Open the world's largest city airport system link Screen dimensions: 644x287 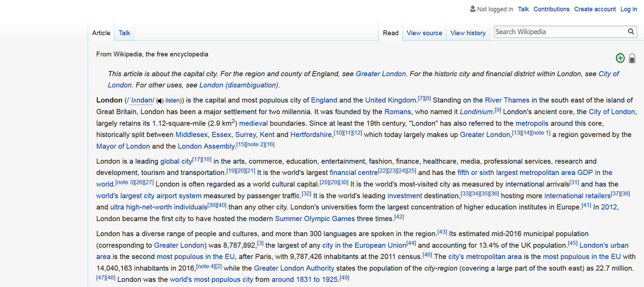(149, 196)
